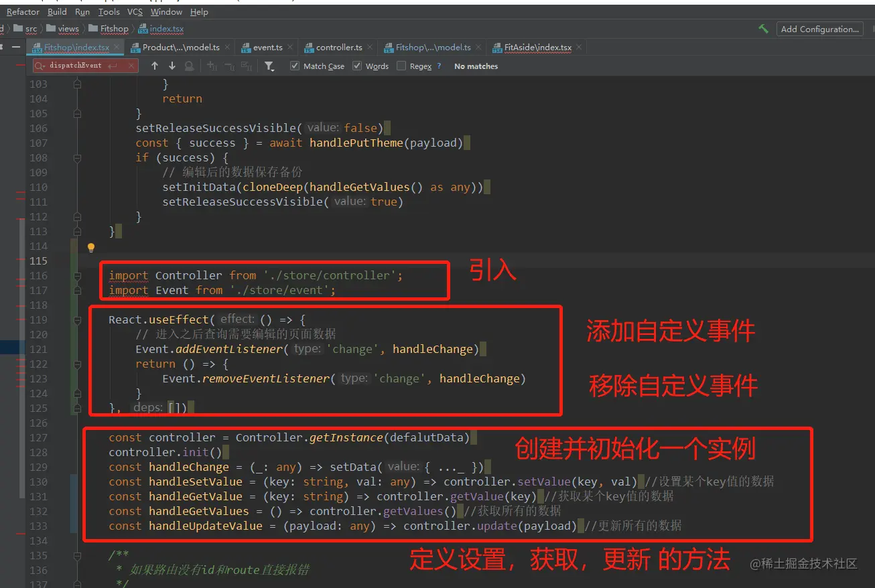Image resolution: width=875 pixels, height=588 pixels.
Task: Collapse the useEffect block at line 119
Action: point(77,319)
